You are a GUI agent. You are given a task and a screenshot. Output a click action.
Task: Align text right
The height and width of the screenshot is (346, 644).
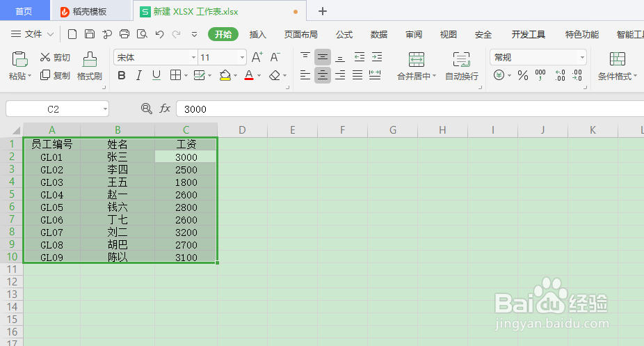tap(340, 75)
